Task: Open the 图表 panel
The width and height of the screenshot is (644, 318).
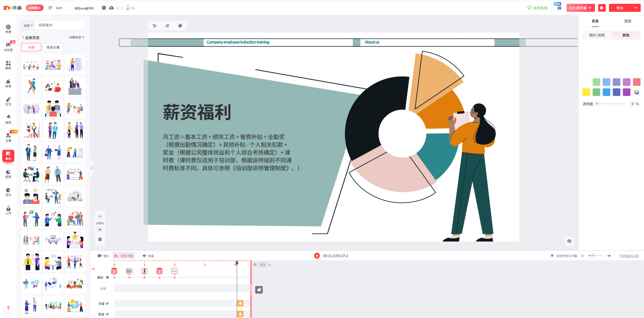Action: pos(8,174)
